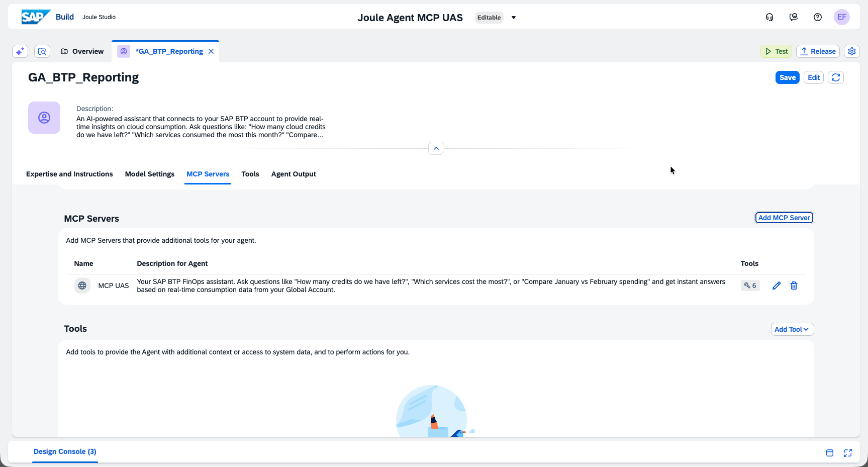Image resolution: width=868 pixels, height=467 pixels.
Task: Open the Agent Output tab
Action: point(294,174)
